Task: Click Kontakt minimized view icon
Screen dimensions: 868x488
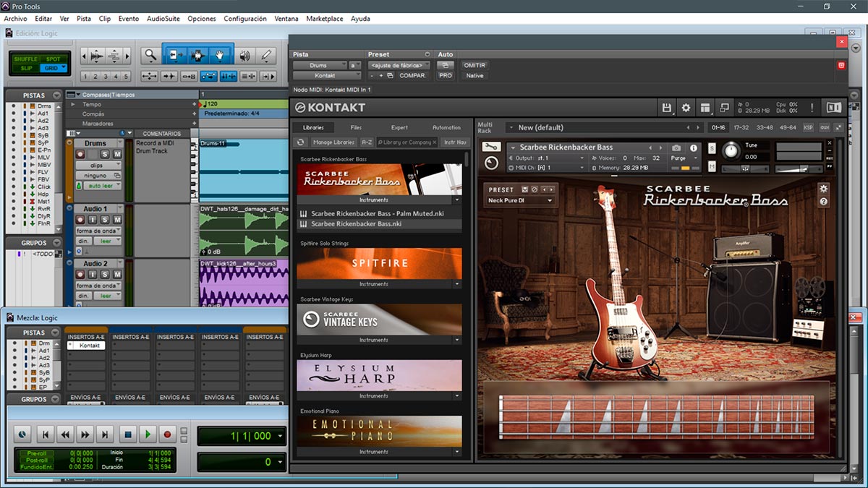Action: pyautogui.click(x=724, y=107)
